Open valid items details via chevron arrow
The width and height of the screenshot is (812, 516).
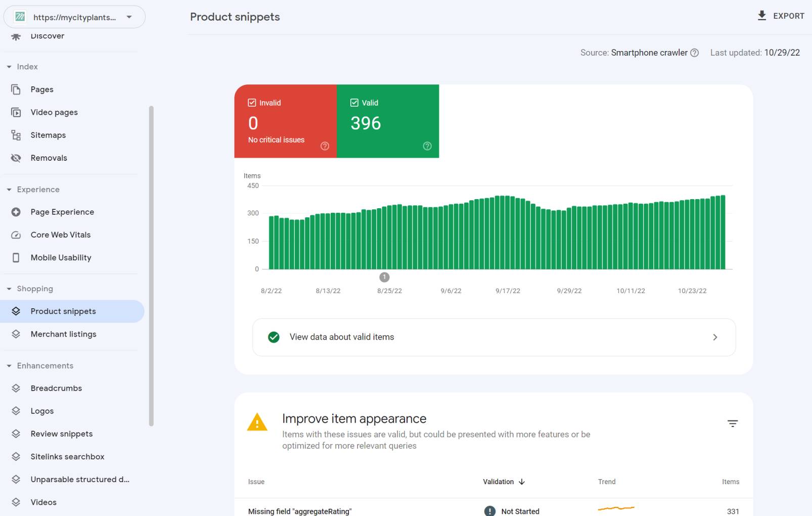pyautogui.click(x=715, y=337)
